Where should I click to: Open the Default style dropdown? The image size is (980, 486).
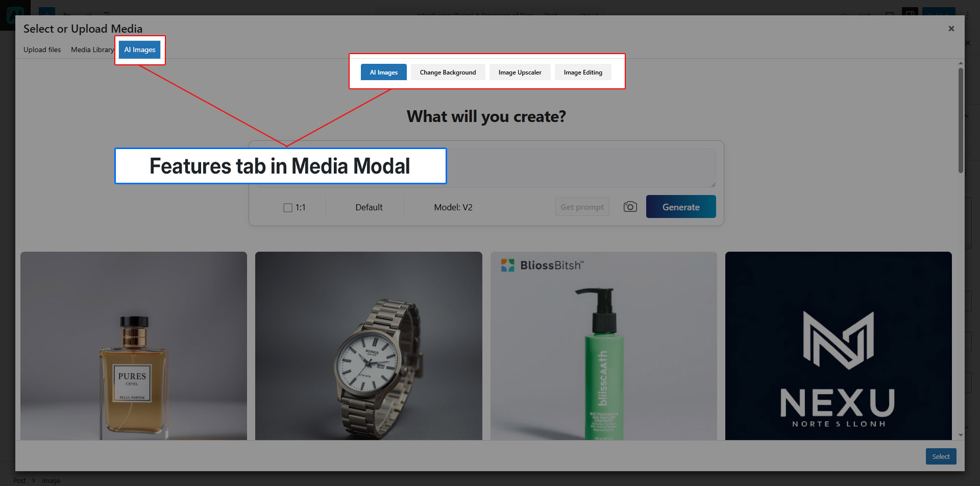pyautogui.click(x=369, y=207)
